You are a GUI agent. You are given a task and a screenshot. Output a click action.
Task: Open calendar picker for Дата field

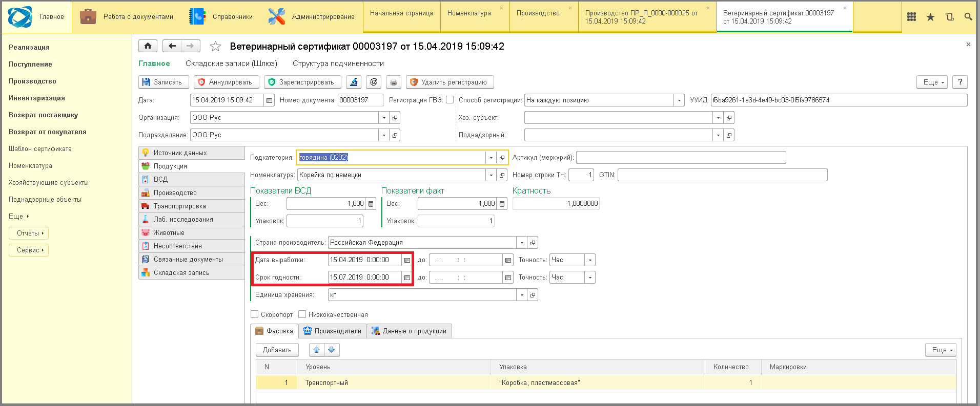coord(269,100)
